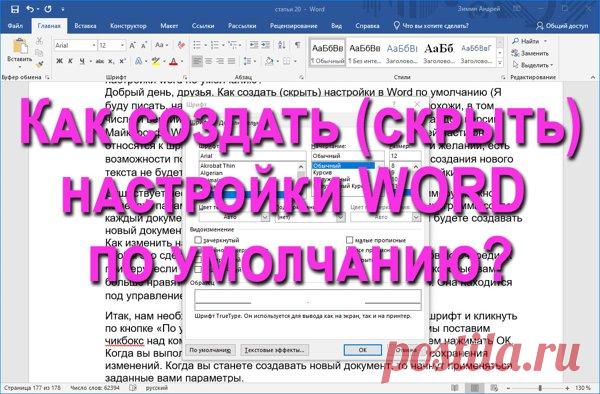Image resolution: width=600 pixels, height=394 pixels.
Task: Open the font size 12 dropdown in ribbon
Action: click(122, 46)
